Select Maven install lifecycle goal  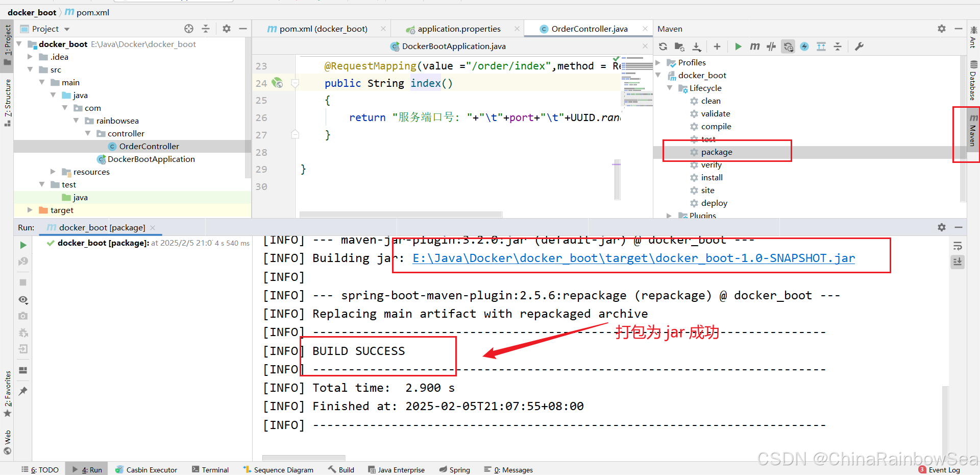point(712,177)
